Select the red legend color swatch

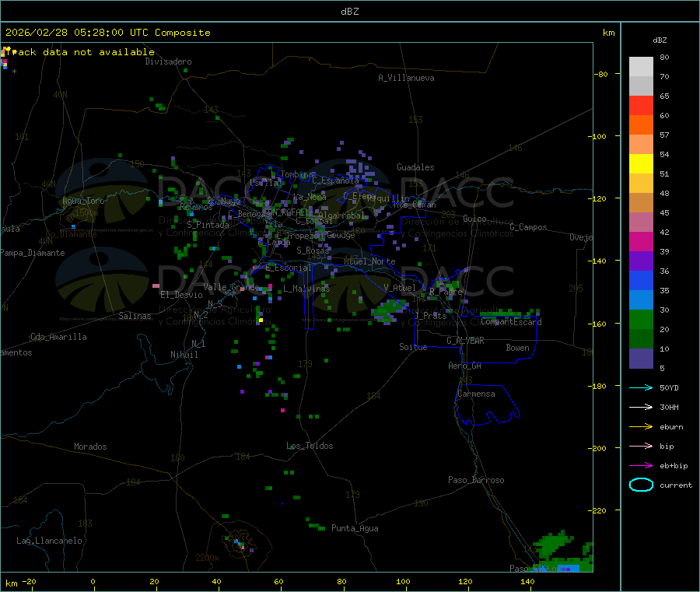[641, 105]
